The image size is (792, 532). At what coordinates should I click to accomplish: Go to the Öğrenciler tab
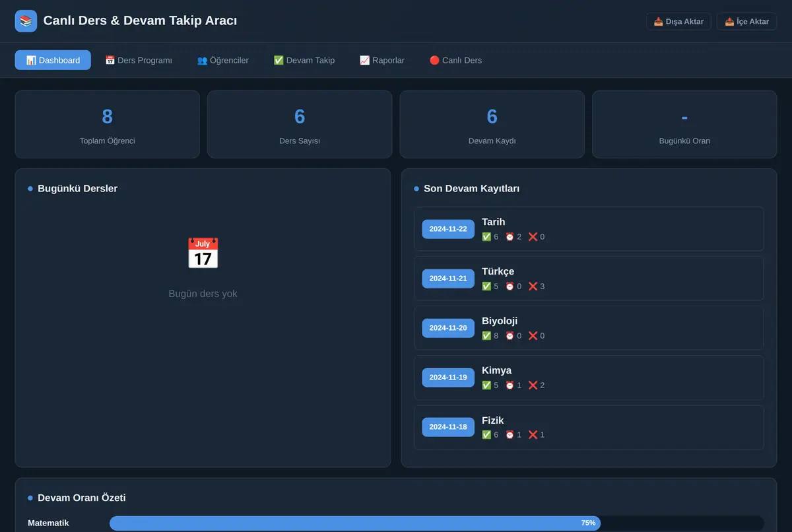223,60
